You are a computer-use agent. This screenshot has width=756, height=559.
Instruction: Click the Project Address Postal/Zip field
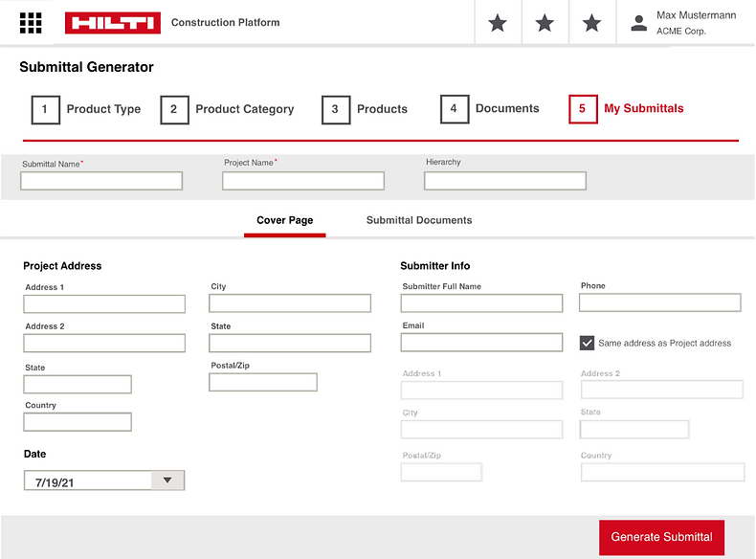[x=263, y=382]
